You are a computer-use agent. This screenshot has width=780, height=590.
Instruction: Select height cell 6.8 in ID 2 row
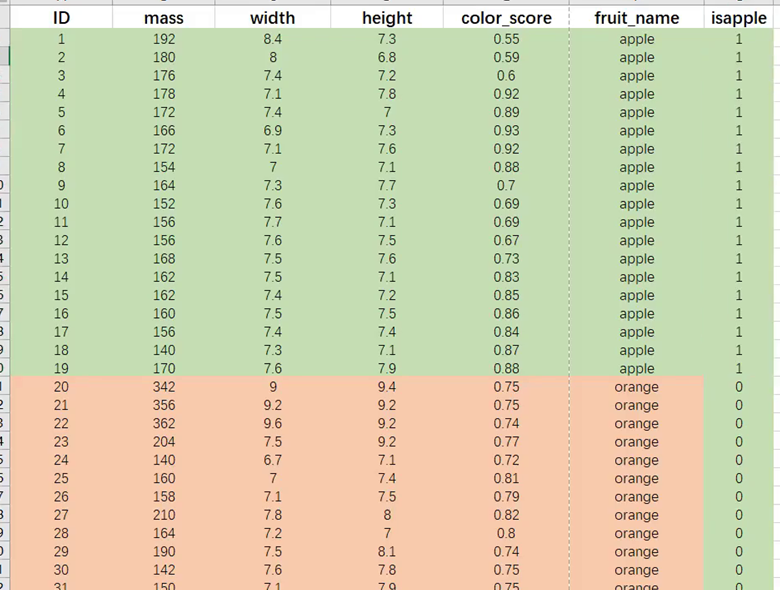(387, 57)
